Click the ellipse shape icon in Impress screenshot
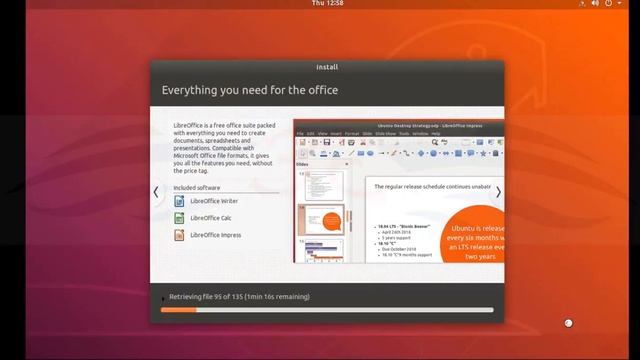The width and height of the screenshot is (640, 360). (x=370, y=153)
